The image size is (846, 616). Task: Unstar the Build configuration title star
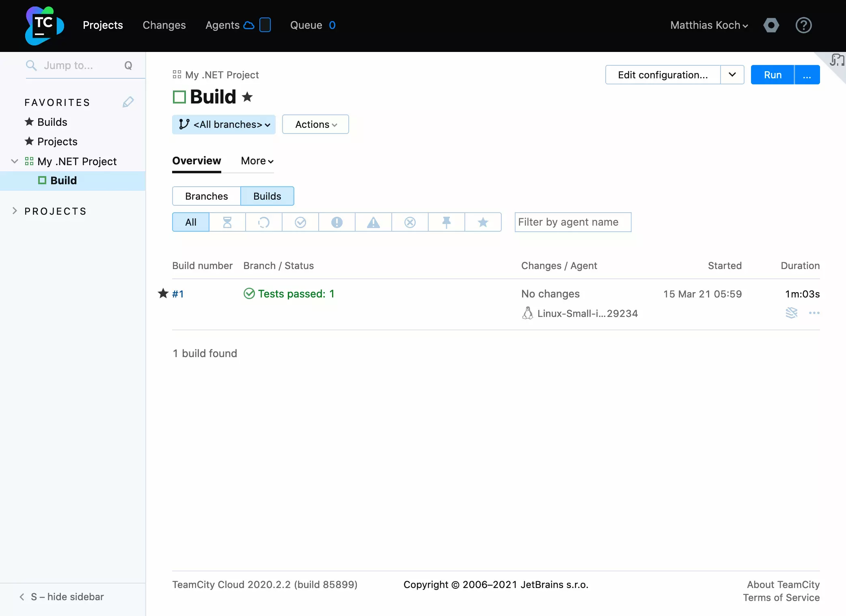(247, 97)
